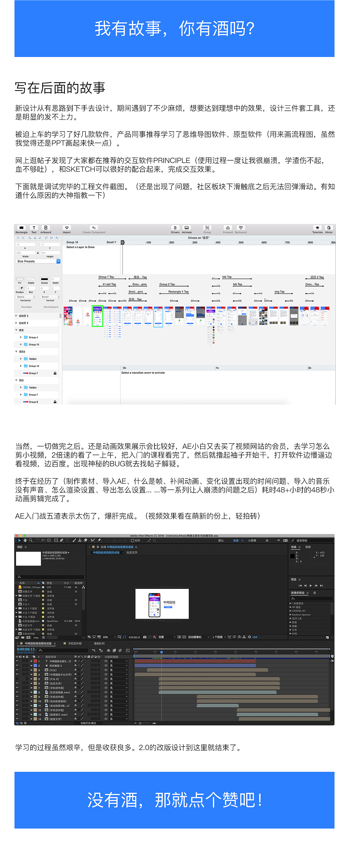Select the Brush tool in After Effects

(x=74, y=540)
